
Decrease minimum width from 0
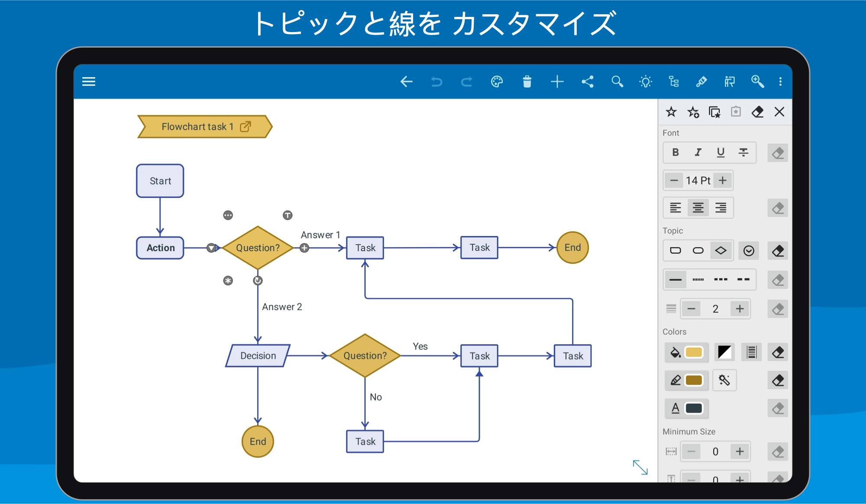[x=691, y=452]
